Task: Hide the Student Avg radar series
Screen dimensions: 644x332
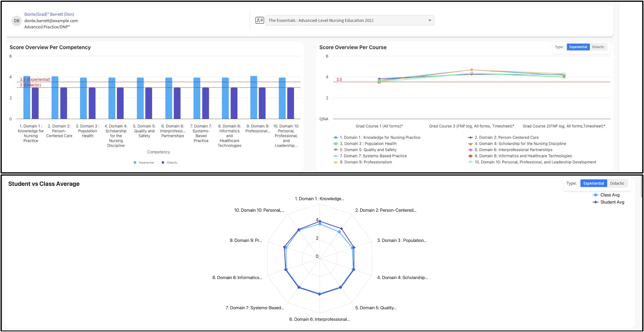Action: tap(595, 202)
